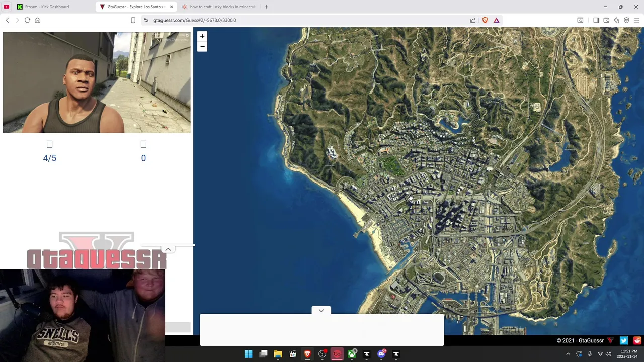Image resolution: width=644 pixels, height=362 pixels.
Task: Open the red Ca app on taskbar
Action: pos(337,354)
